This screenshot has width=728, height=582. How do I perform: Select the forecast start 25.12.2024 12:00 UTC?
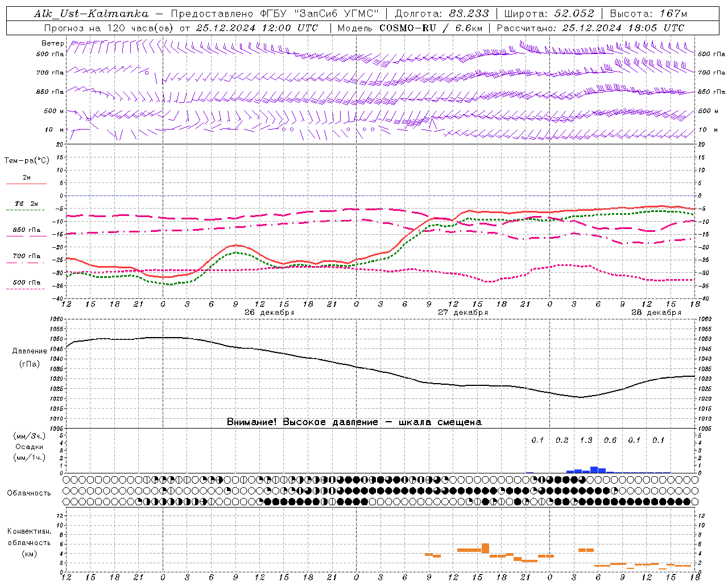tap(257, 28)
